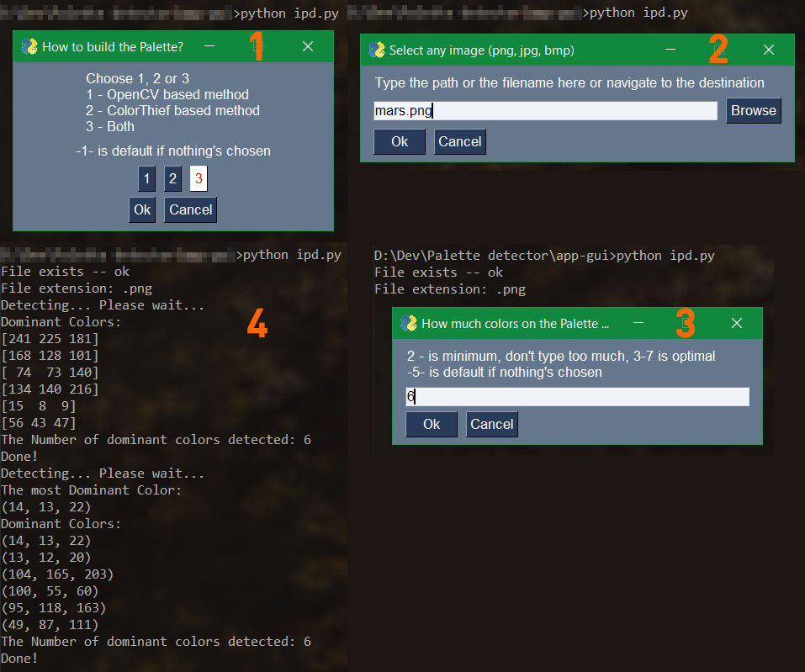
Task: Minimize the 'How to build the Palette?' dialog
Action: [x=209, y=48]
